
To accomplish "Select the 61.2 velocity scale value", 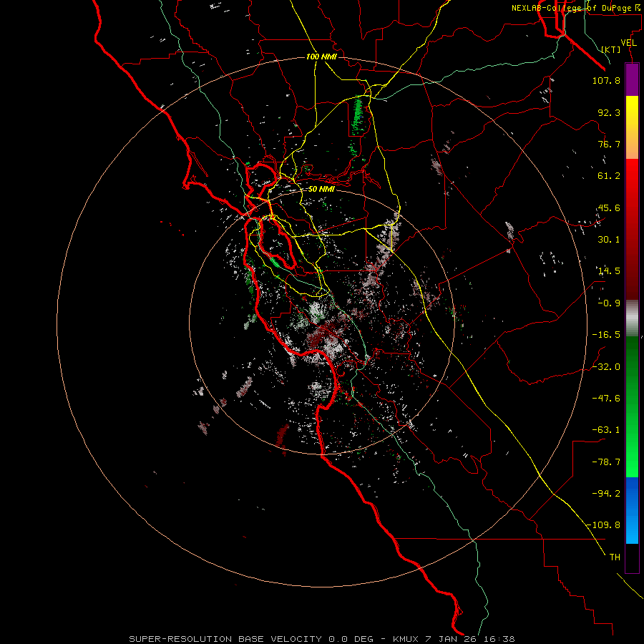I will 609,176.
